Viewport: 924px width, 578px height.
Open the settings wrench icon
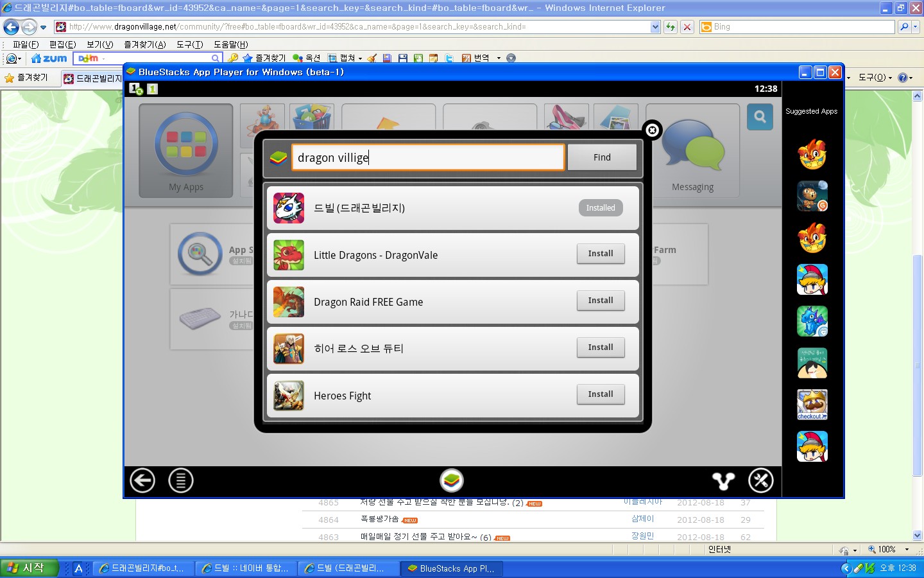pos(761,480)
